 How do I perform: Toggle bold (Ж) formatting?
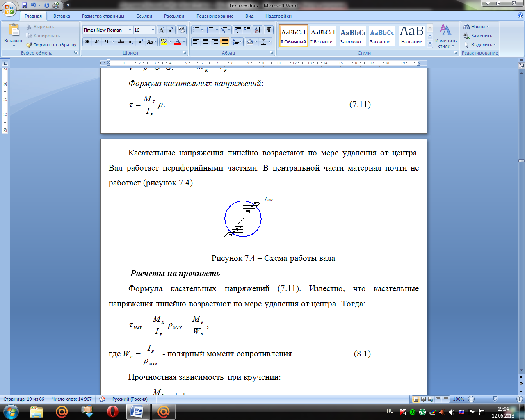87,42
